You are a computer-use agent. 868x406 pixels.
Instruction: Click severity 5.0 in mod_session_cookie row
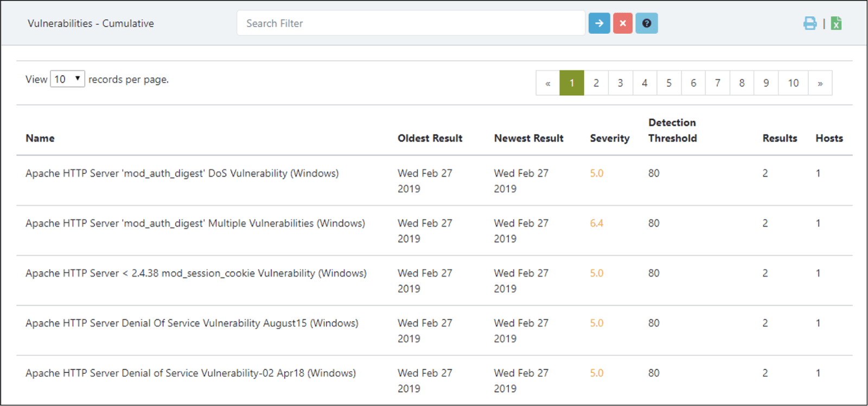tap(597, 273)
